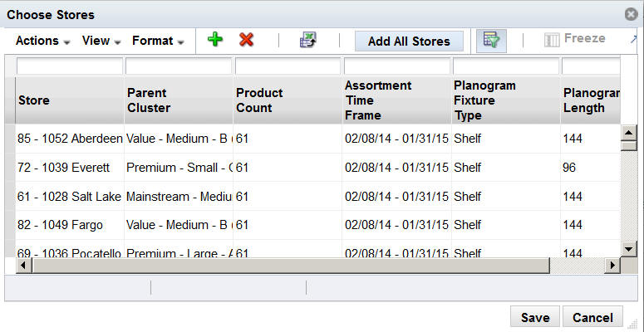Close the Choose Stores dialog

[x=631, y=14]
